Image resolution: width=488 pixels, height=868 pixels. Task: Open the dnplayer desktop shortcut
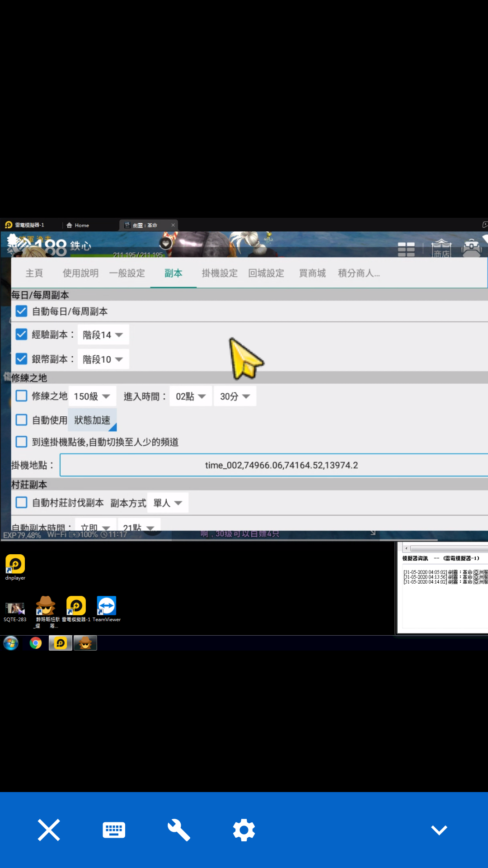(15, 567)
